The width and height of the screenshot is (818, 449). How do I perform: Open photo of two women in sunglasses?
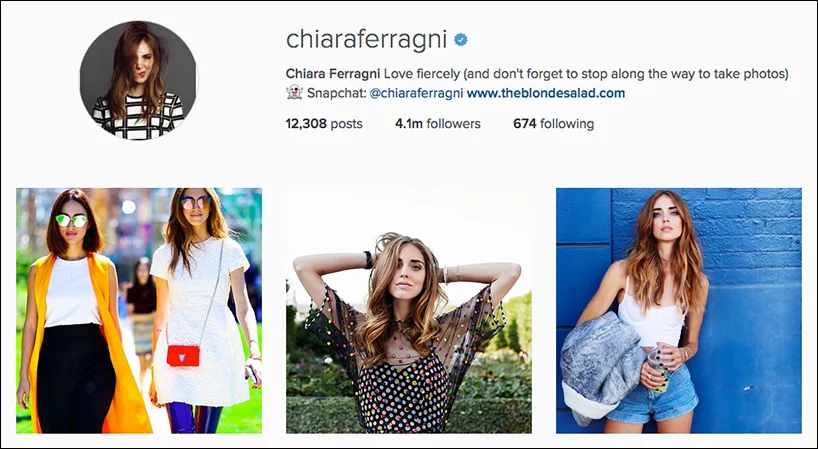139,310
